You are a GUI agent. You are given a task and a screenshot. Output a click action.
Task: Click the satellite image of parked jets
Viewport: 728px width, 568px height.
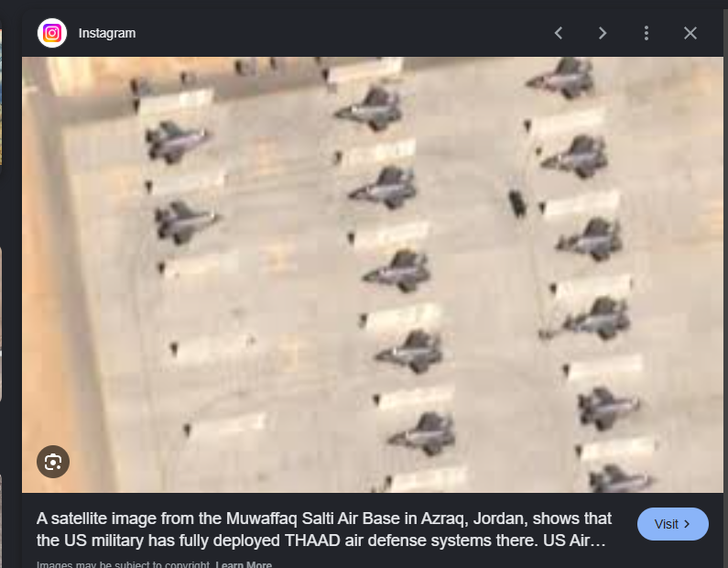[373, 275]
